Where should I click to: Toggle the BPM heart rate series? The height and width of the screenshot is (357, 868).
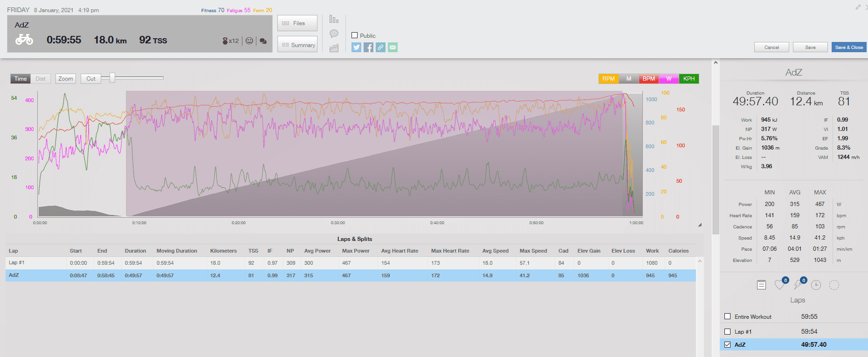click(648, 79)
